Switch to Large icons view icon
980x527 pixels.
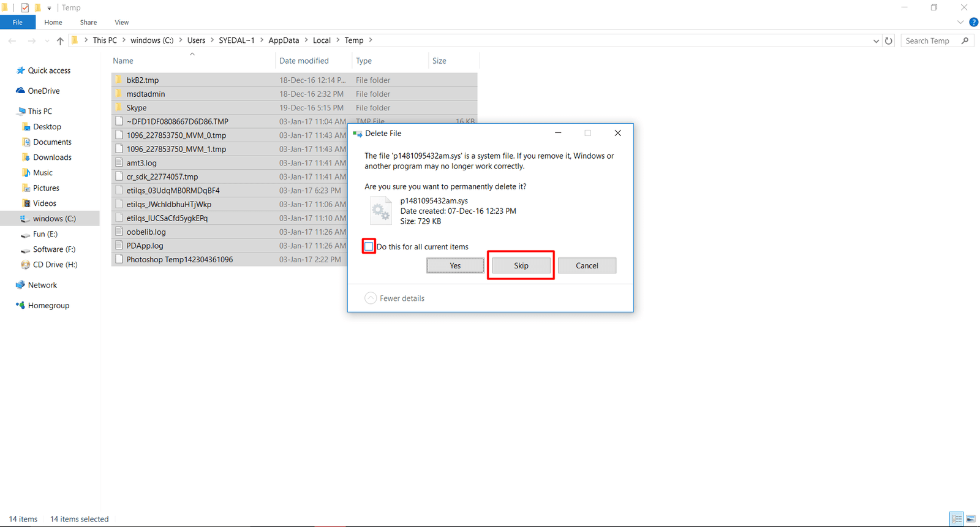coord(971,519)
